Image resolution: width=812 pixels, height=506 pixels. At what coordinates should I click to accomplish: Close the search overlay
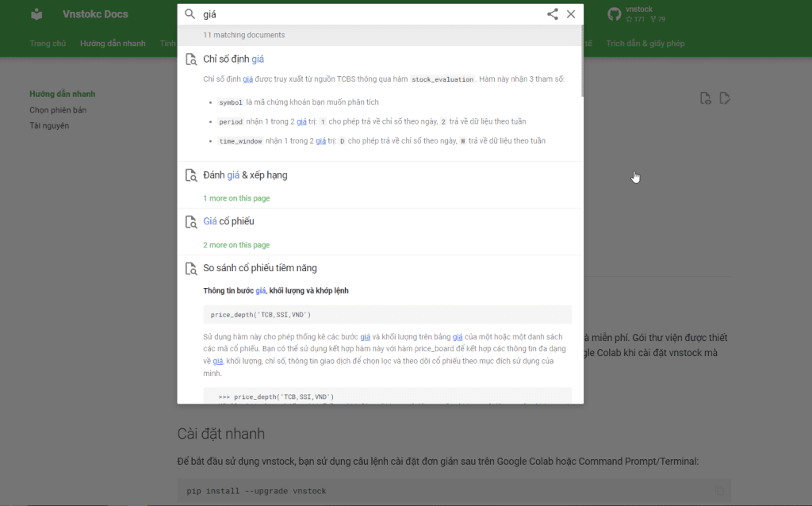pyautogui.click(x=571, y=14)
